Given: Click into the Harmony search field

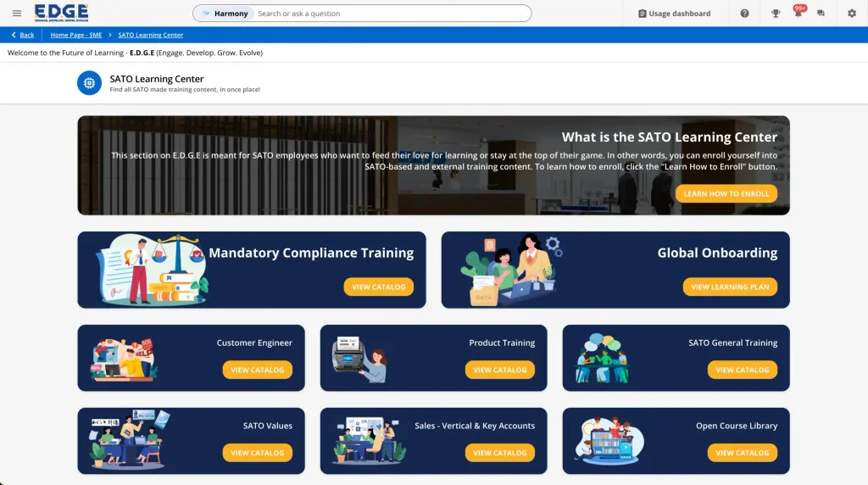Looking at the screenshot, I should (390, 14).
